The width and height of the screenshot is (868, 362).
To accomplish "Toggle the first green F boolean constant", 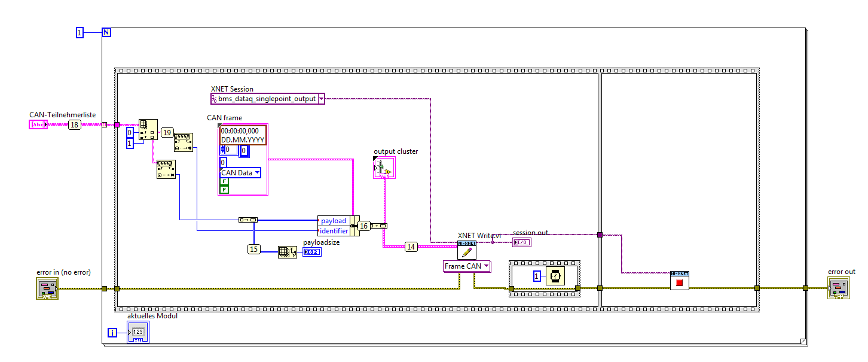I will pos(224,181).
